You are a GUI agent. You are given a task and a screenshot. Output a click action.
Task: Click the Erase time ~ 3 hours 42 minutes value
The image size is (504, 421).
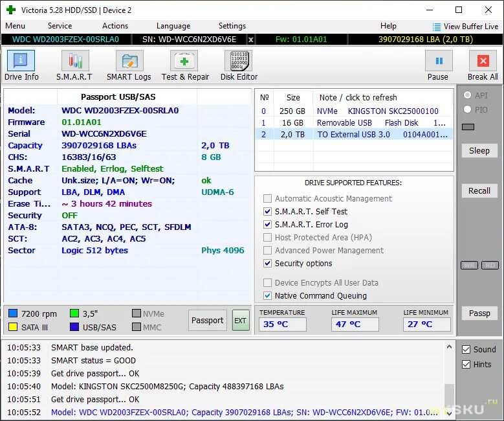click(x=107, y=204)
